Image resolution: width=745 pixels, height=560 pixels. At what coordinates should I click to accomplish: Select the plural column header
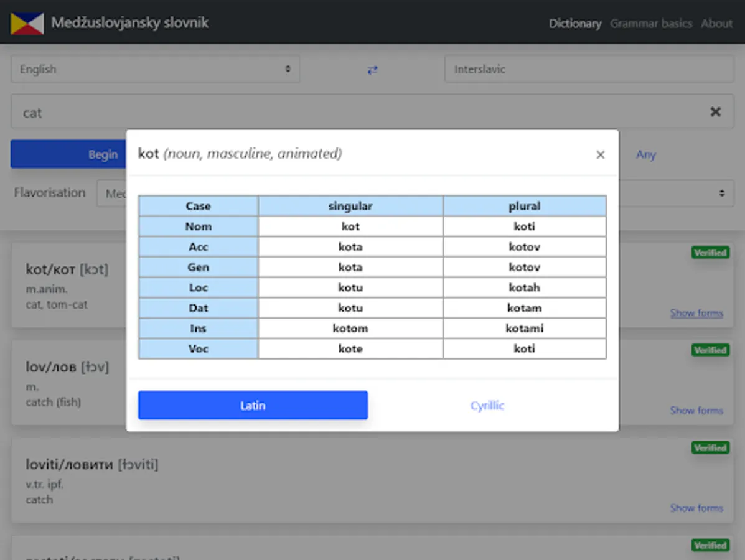pyautogui.click(x=525, y=206)
